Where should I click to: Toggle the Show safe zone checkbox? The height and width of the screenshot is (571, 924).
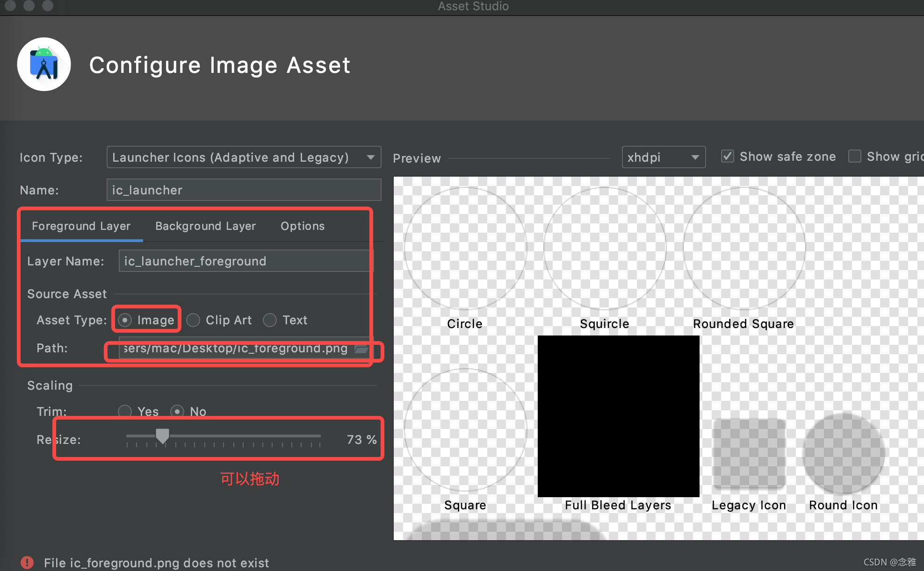coord(728,156)
